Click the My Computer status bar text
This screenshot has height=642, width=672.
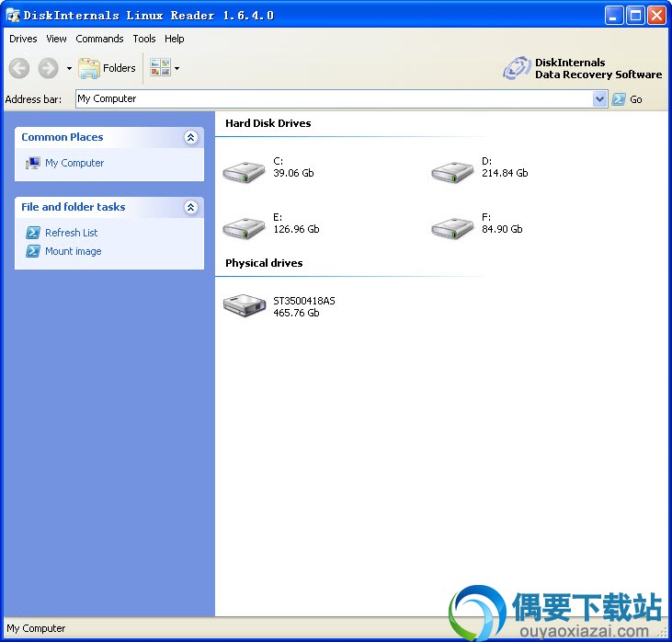coord(36,629)
